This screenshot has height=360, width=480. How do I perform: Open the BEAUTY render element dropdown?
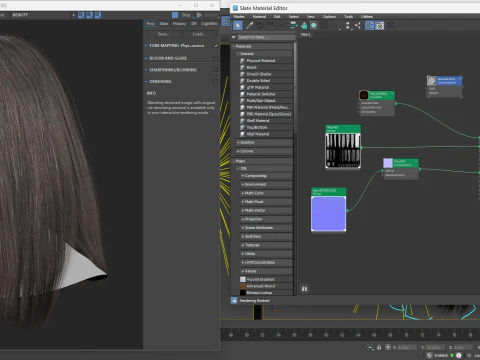pos(43,15)
